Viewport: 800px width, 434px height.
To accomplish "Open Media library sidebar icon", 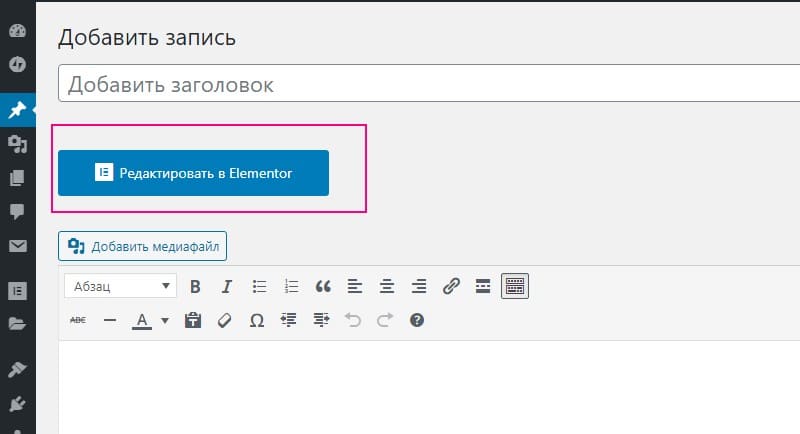I will pos(17,145).
